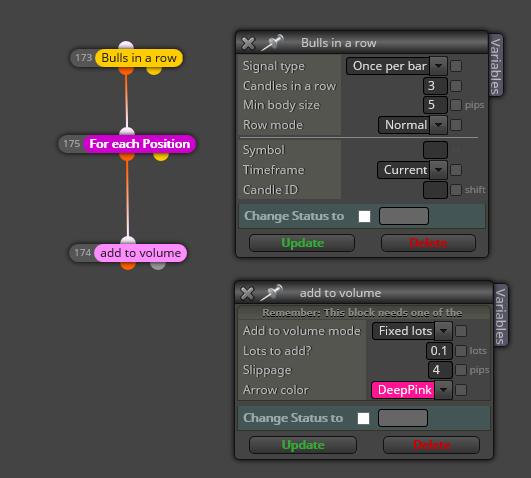Toggle checkbox next to Timeframe
This screenshot has width=531, height=478.
[456, 170]
